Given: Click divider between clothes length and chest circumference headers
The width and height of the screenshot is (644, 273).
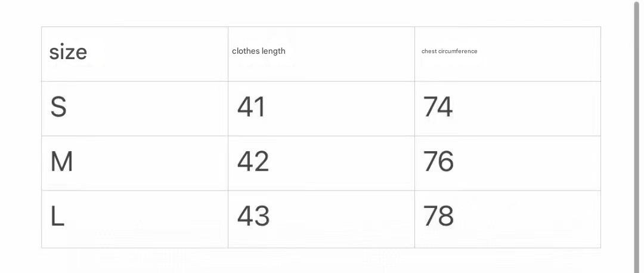Looking at the screenshot, I should coord(414,54).
